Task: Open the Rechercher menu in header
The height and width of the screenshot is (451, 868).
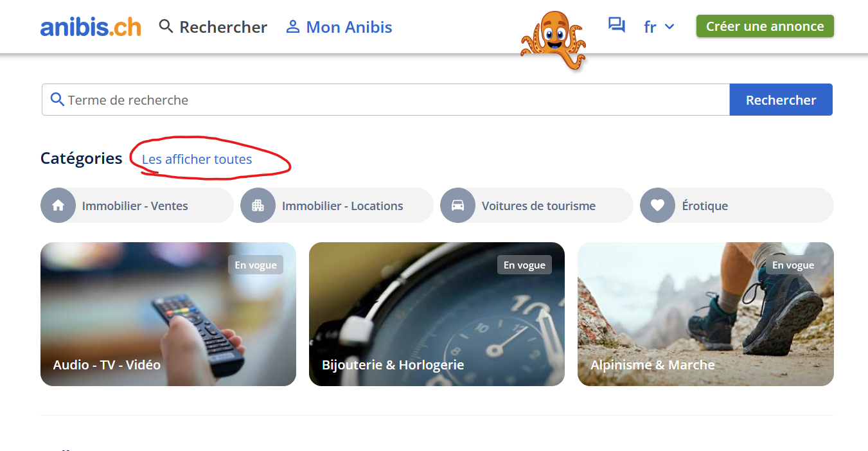Action: pos(213,27)
